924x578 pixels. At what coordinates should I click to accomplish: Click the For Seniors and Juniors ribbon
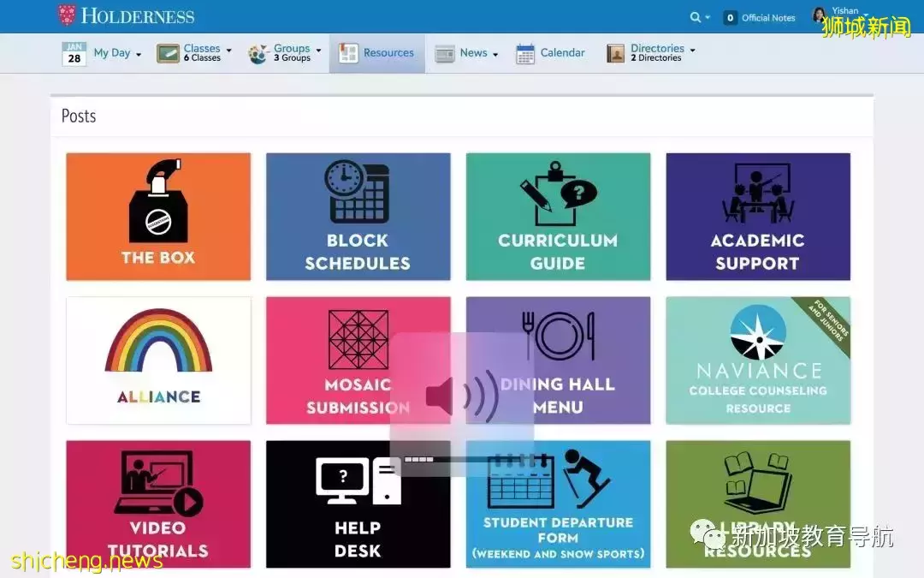828,321
